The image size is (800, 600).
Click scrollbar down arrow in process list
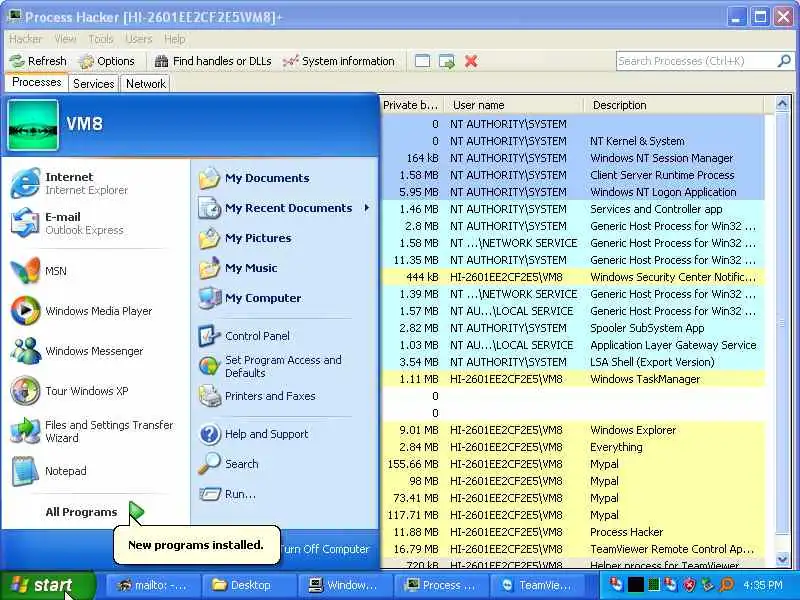782,560
